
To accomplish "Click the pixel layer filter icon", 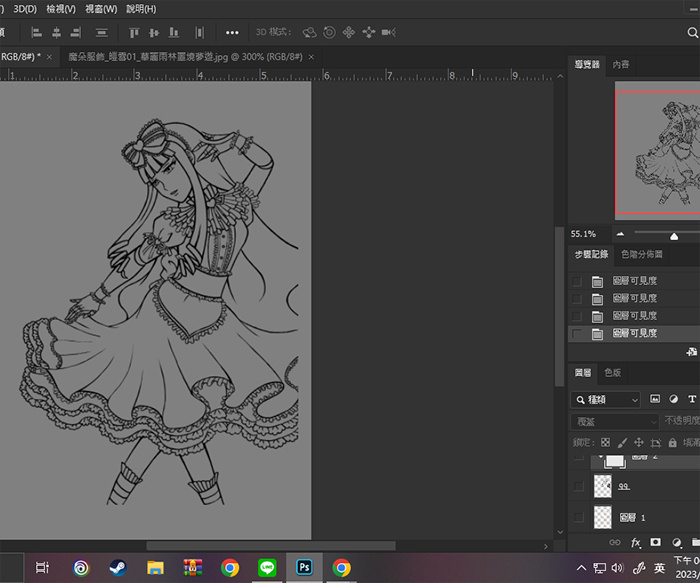I will (655, 399).
